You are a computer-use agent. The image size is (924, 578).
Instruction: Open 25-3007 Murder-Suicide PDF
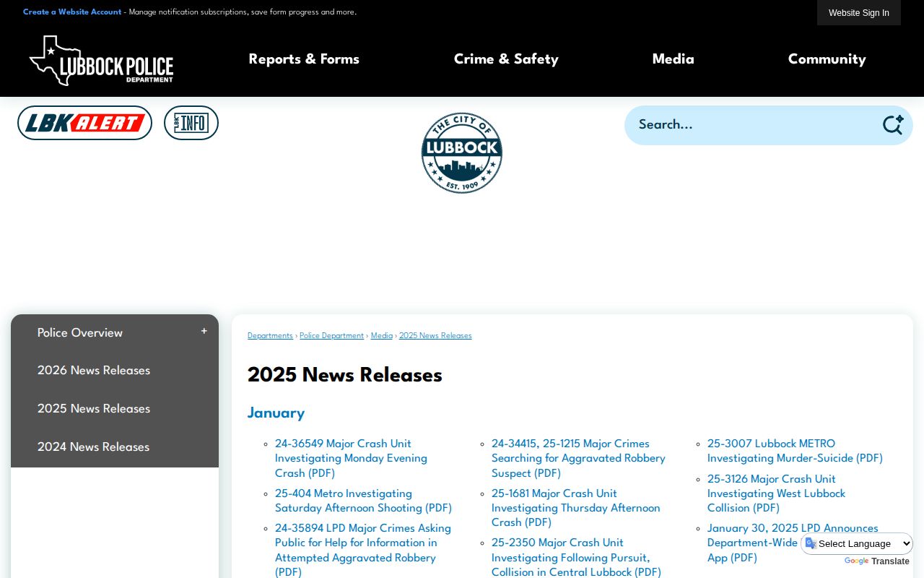click(x=795, y=452)
